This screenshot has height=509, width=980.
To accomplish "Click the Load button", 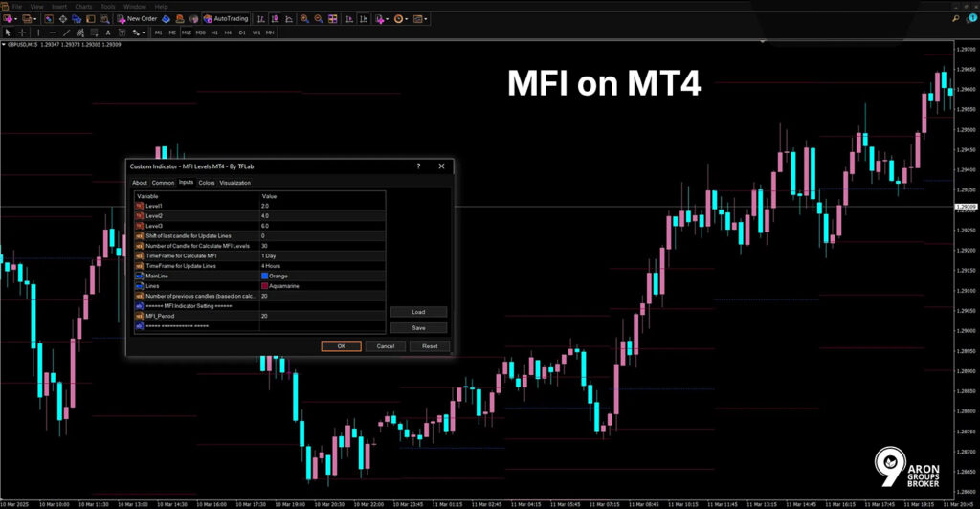I will (419, 312).
